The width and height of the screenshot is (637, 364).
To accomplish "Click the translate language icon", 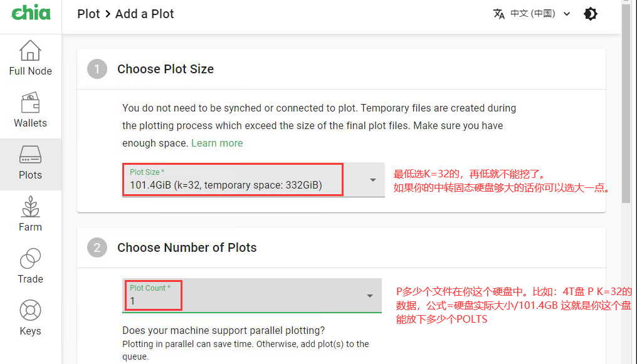I will 499,14.
